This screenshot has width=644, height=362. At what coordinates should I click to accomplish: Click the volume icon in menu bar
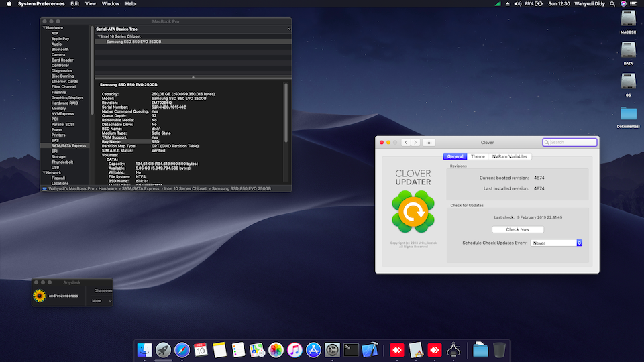point(517,4)
